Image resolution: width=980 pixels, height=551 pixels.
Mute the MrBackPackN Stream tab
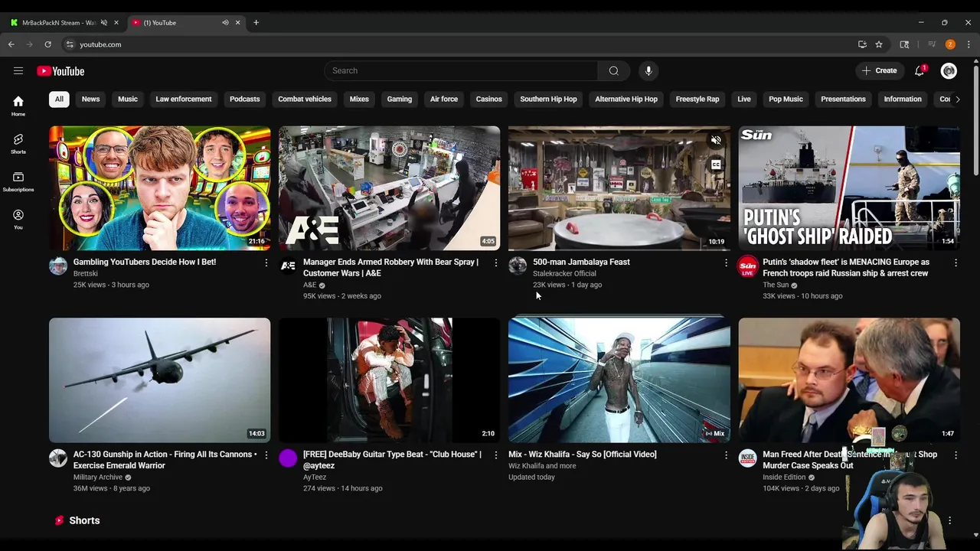coord(103,22)
